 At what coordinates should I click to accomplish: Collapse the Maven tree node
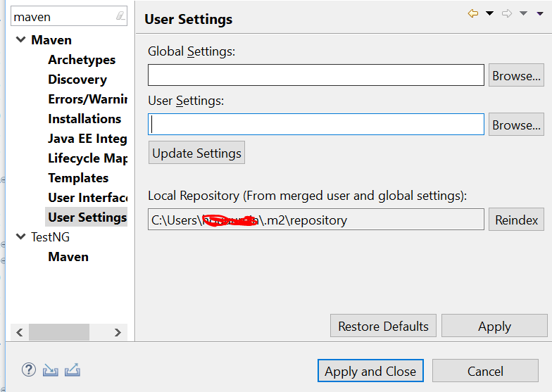click(x=21, y=39)
